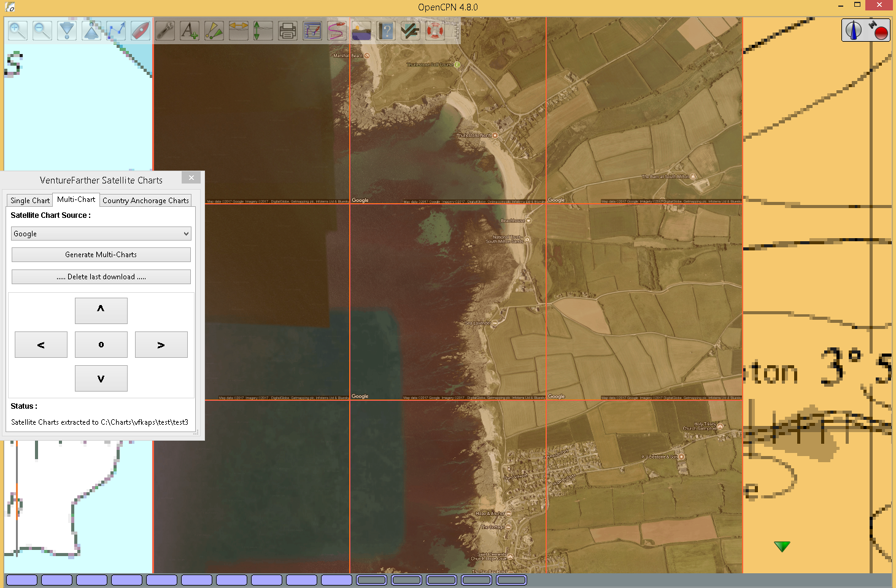The image size is (896, 588).
Task: Click the Hope & Anchor map label
Action: click(x=490, y=514)
